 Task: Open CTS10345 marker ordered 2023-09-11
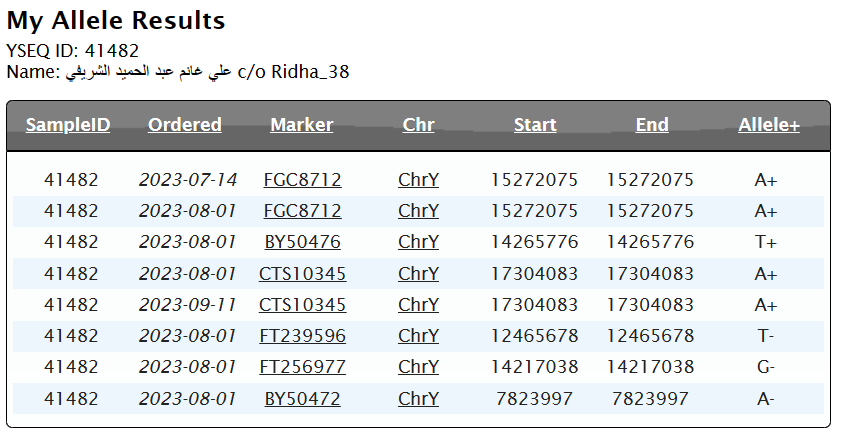[x=302, y=305]
